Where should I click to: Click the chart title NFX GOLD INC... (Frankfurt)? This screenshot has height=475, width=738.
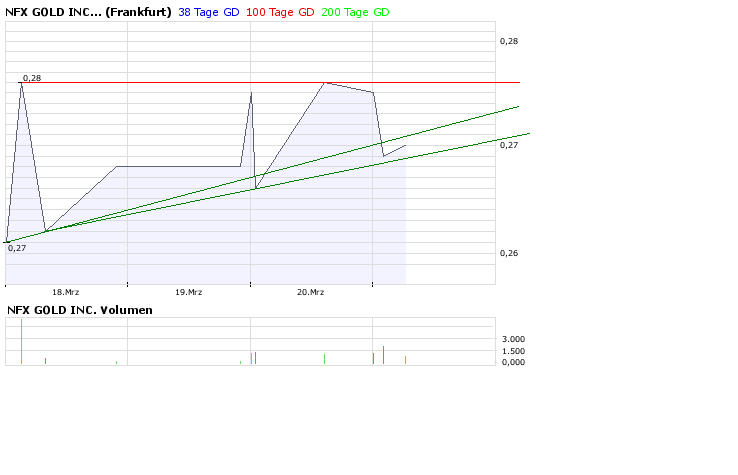(x=88, y=12)
